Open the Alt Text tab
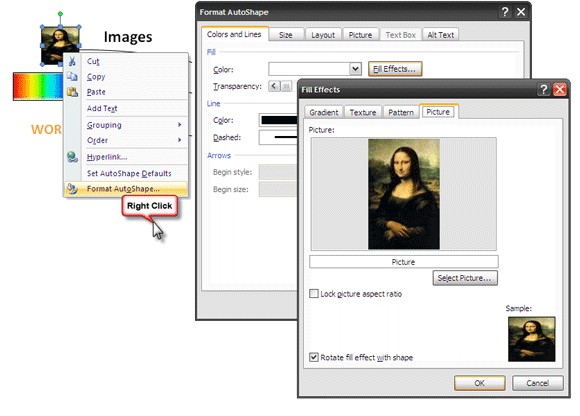Screen dimensions: 580x416 point(441,35)
